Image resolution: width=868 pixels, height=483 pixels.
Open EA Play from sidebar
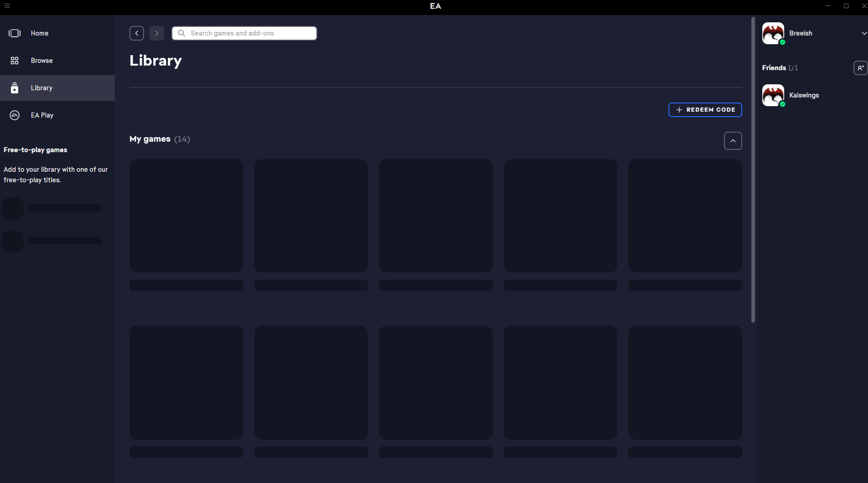coord(42,115)
